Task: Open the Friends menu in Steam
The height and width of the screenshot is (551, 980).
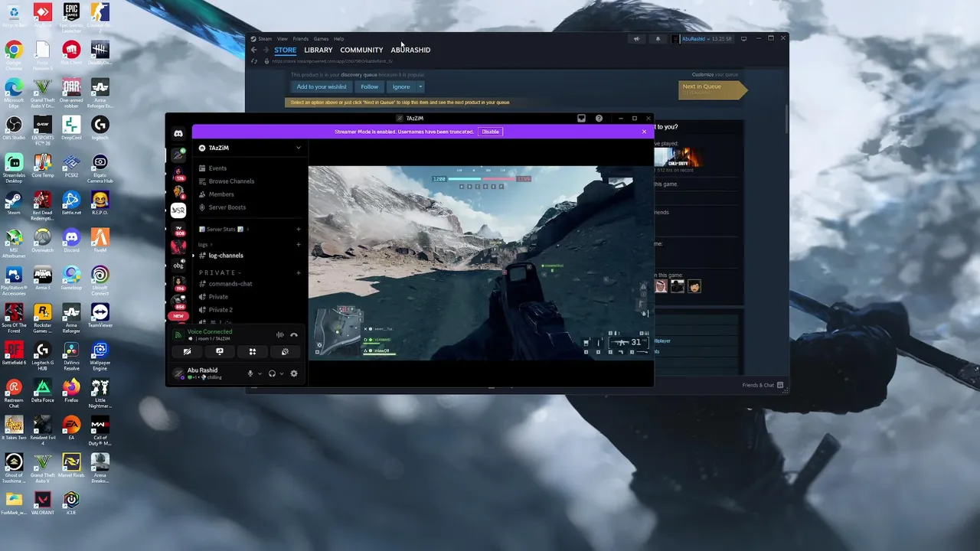Action: [x=301, y=38]
